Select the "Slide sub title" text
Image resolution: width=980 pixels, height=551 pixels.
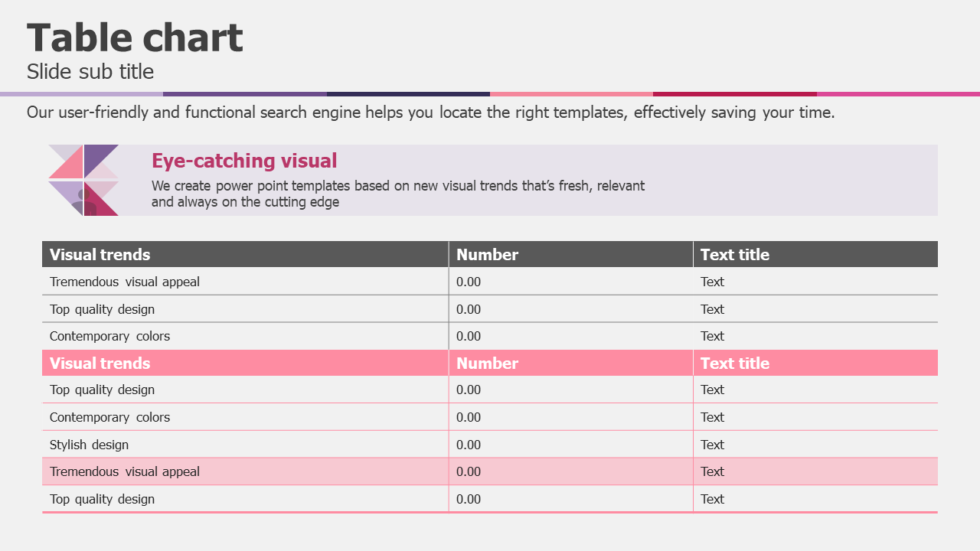(90, 72)
